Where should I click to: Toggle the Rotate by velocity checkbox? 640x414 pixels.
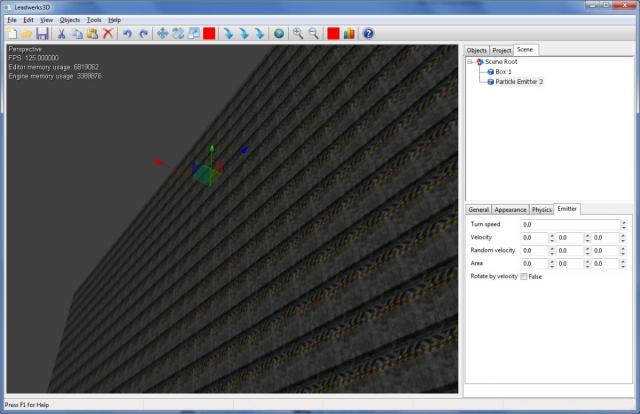tap(523, 276)
